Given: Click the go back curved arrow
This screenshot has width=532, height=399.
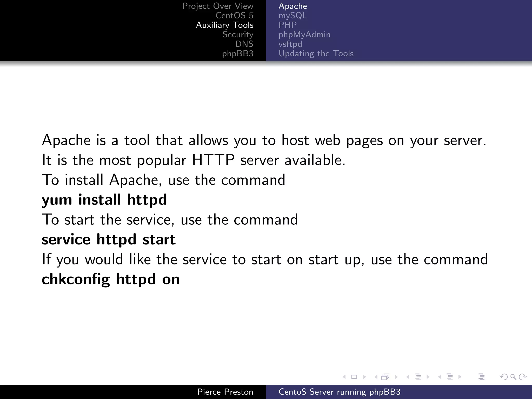Looking at the screenshot, I should (503, 377).
